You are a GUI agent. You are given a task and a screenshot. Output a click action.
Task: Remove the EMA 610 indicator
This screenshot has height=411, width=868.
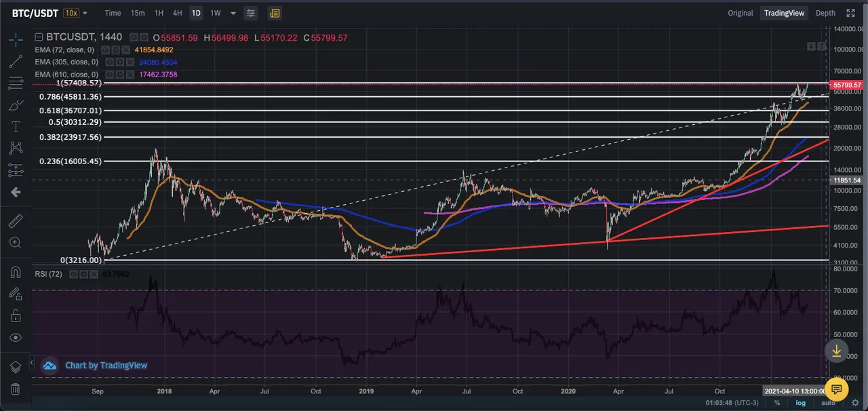point(130,75)
